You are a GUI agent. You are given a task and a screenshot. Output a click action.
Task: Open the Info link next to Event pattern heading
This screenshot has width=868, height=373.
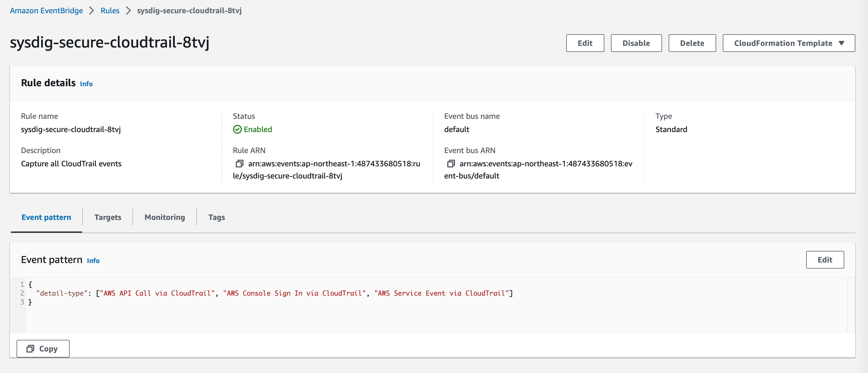point(93,261)
